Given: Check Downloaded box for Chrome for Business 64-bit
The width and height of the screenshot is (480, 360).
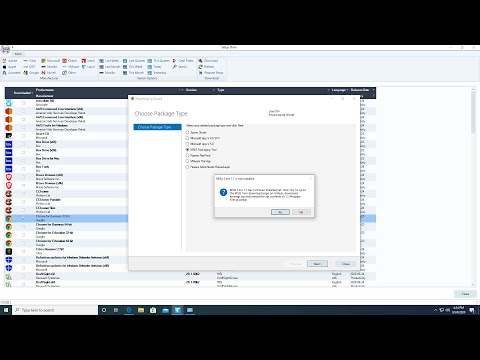Looking at the screenshot, I should coord(23,226).
